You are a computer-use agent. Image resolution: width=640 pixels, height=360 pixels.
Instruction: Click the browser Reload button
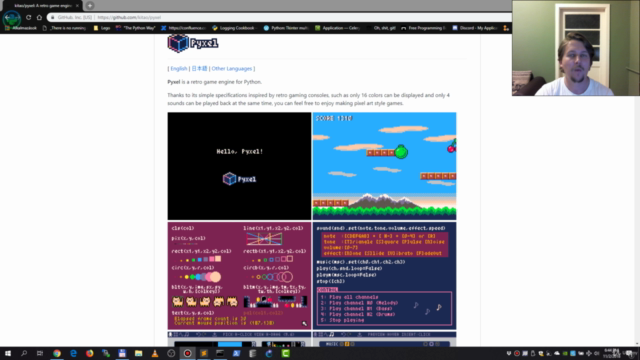coord(29,17)
